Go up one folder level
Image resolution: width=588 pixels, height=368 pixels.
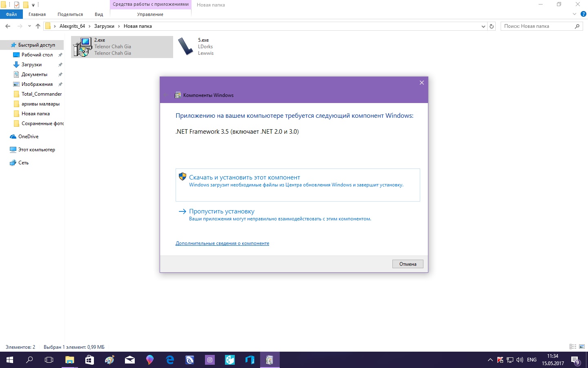(x=38, y=26)
